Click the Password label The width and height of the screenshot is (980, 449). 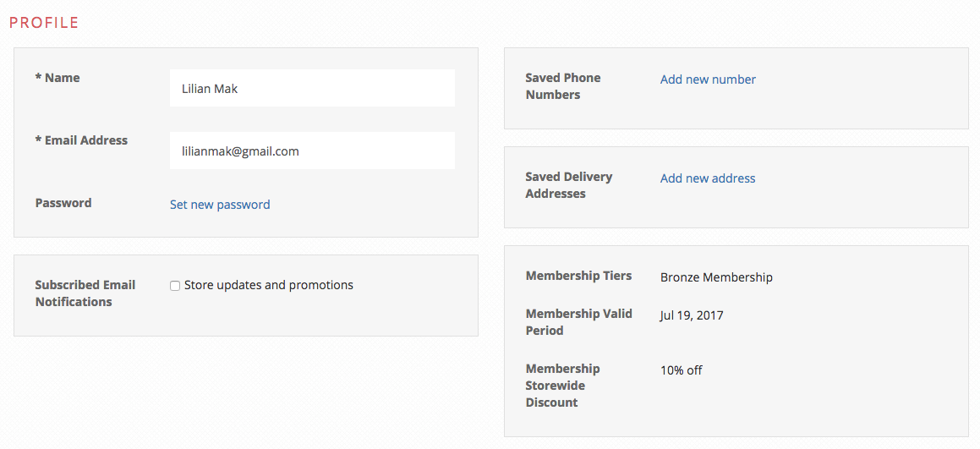tap(63, 203)
